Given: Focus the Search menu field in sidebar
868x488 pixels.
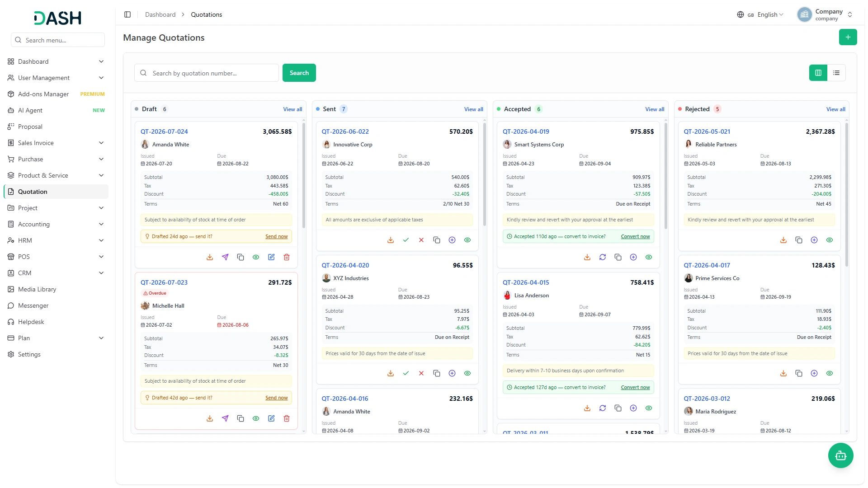Looking at the screenshot, I should pyautogui.click(x=58, y=40).
